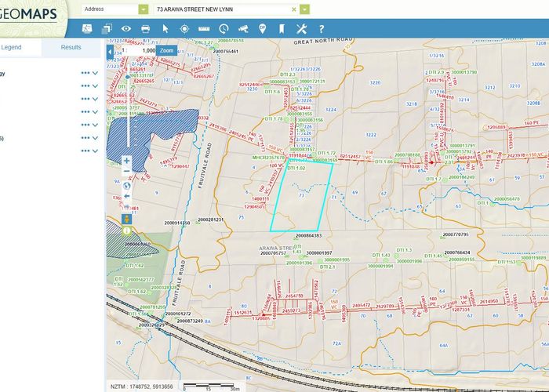Expand the search box suggestions dropdown arrow
This screenshot has height=392, width=549.
304,9
